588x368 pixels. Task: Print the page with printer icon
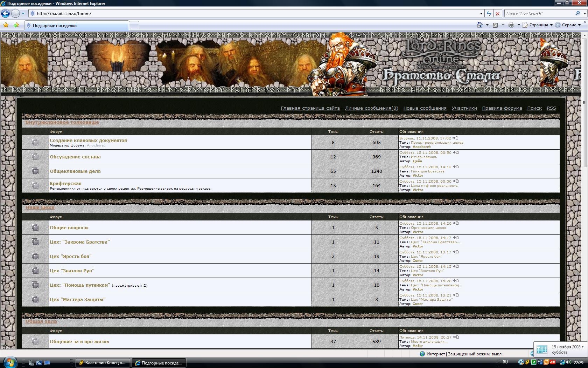511,25
